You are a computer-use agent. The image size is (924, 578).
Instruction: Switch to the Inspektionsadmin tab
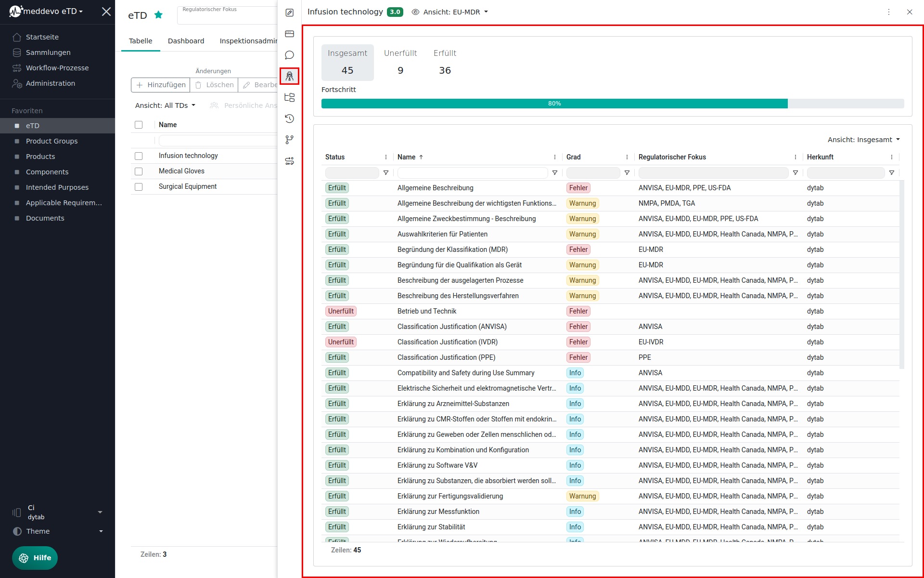tap(248, 41)
